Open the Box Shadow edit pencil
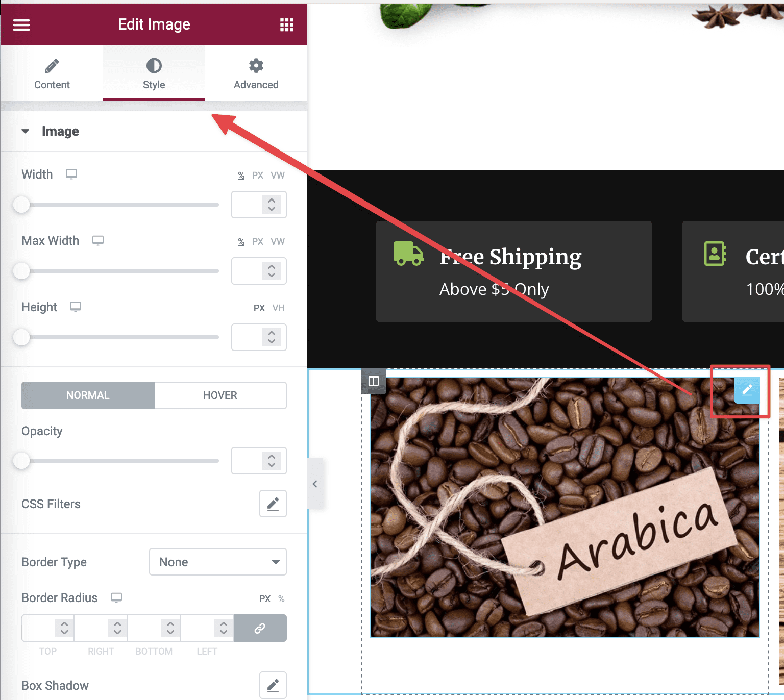The width and height of the screenshot is (784, 700). tap(273, 685)
